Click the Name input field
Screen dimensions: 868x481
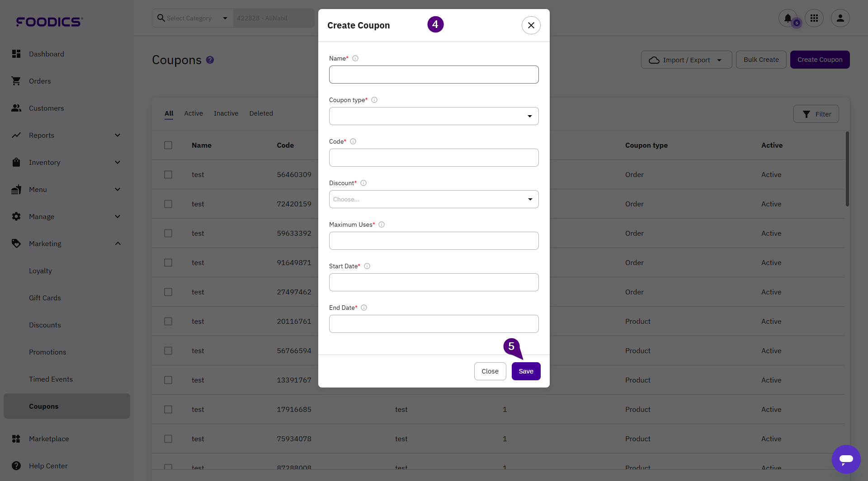pyautogui.click(x=434, y=75)
